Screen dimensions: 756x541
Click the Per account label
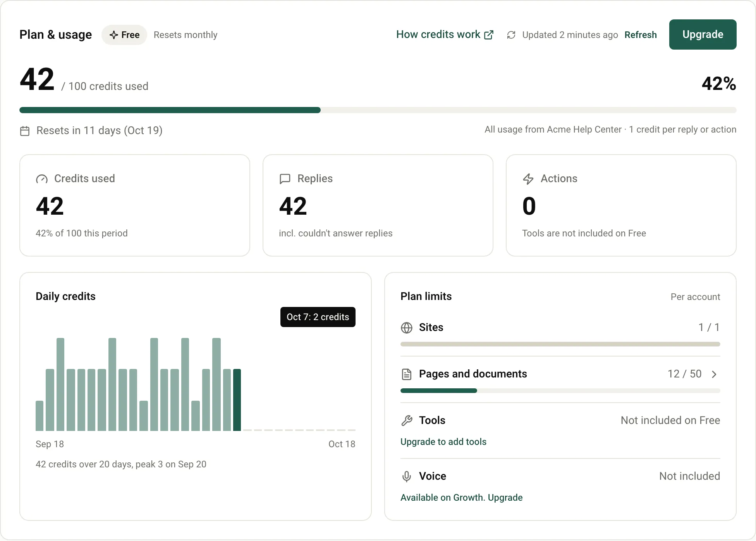click(695, 297)
